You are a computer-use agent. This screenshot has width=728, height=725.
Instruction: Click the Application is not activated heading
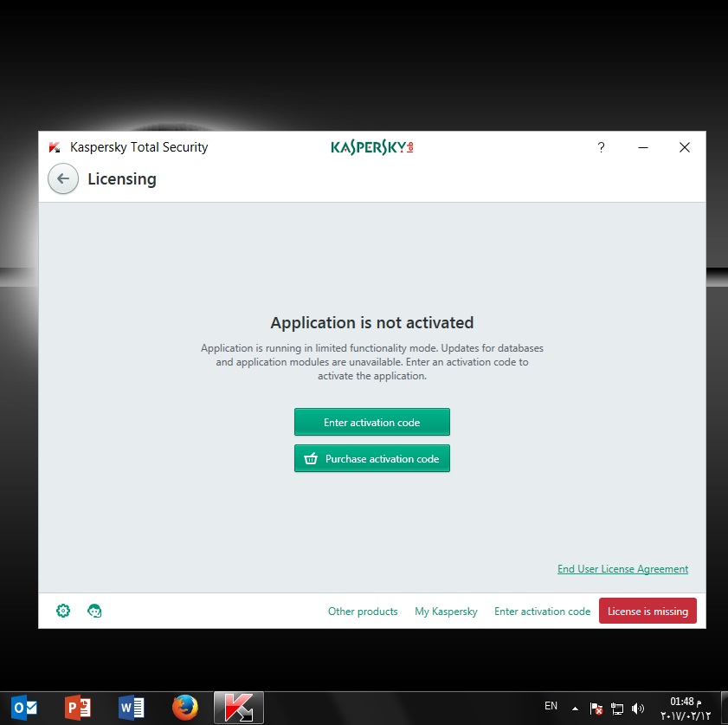[372, 322]
